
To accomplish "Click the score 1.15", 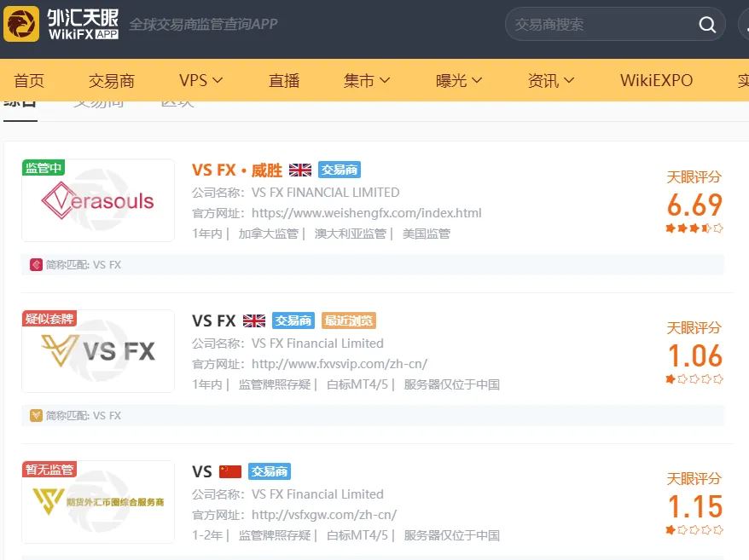I will (x=694, y=506).
